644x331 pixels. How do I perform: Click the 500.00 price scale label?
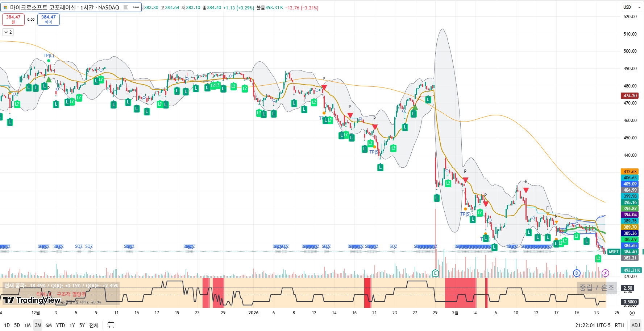[630, 51]
